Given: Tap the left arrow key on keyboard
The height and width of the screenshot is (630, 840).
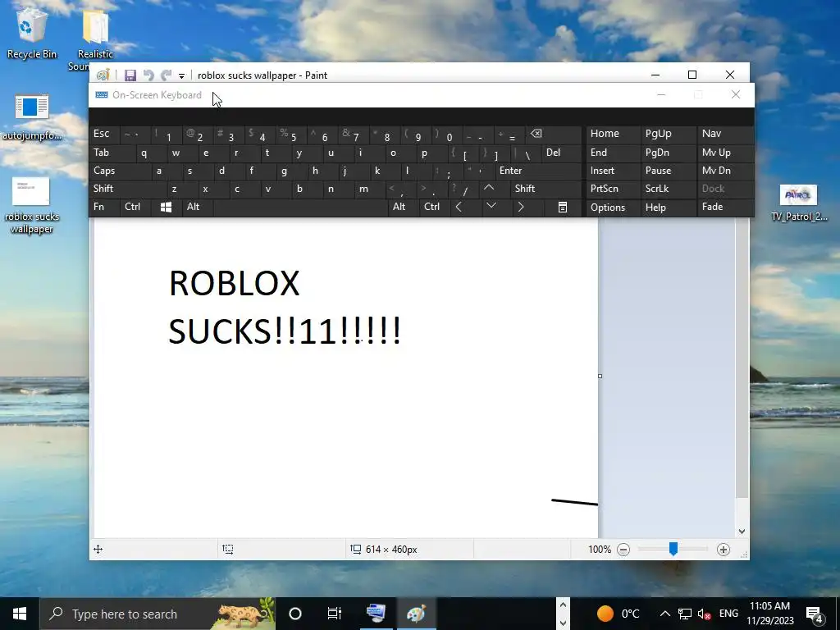Looking at the screenshot, I should point(459,208).
